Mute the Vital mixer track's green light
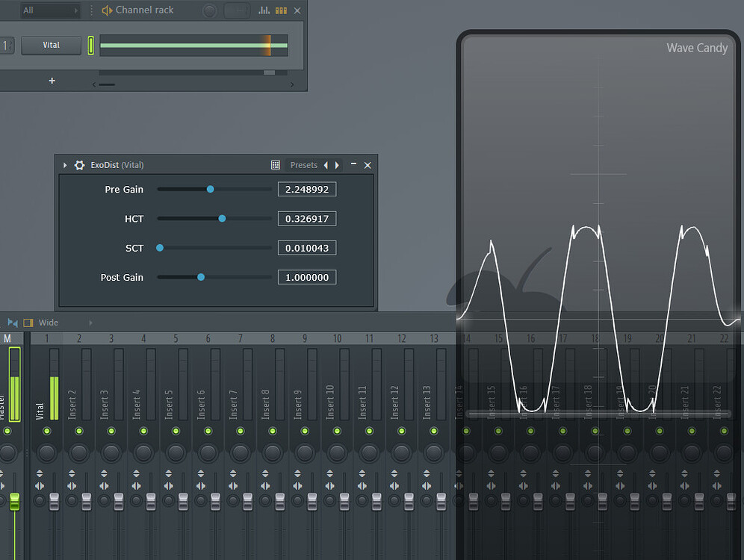 (x=47, y=431)
